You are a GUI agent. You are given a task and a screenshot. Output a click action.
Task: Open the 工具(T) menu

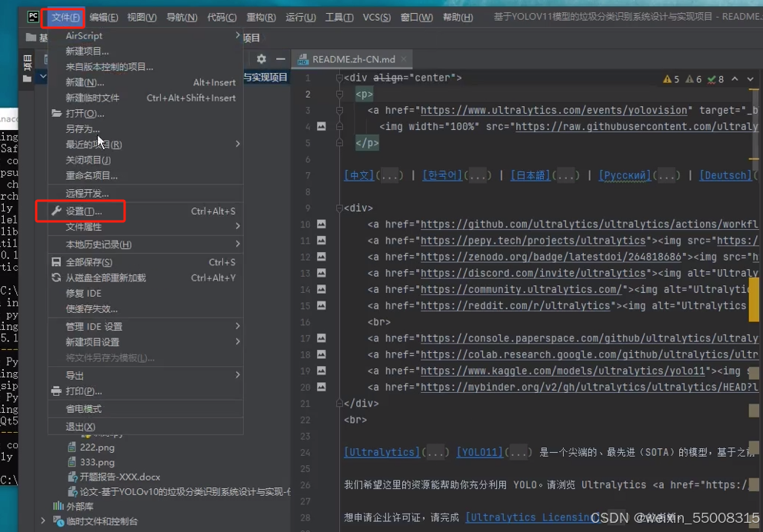[x=339, y=18]
